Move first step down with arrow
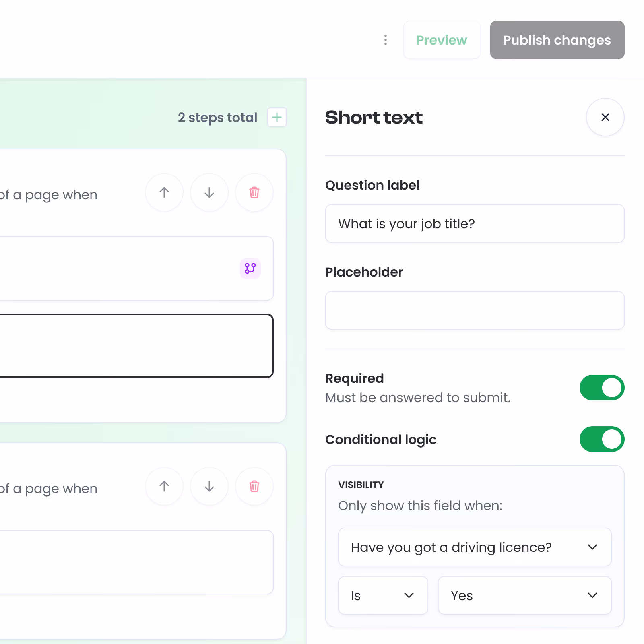 tap(209, 192)
